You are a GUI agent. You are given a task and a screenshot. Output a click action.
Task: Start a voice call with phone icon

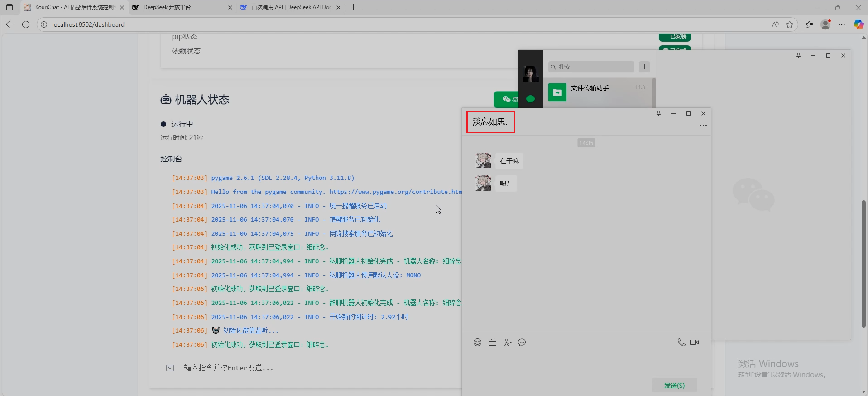(x=681, y=343)
